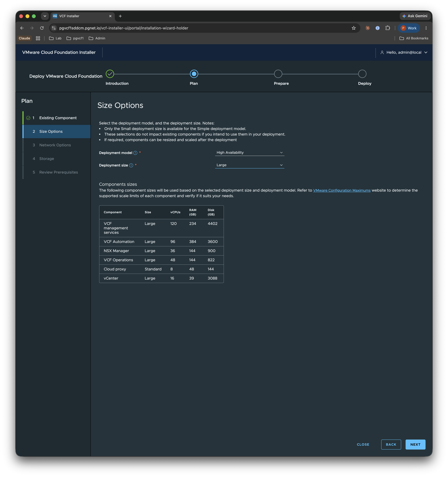The height and width of the screenshot is (477, 448).
Task: Open the Claude extension icon
Action: tap(367, 28)
